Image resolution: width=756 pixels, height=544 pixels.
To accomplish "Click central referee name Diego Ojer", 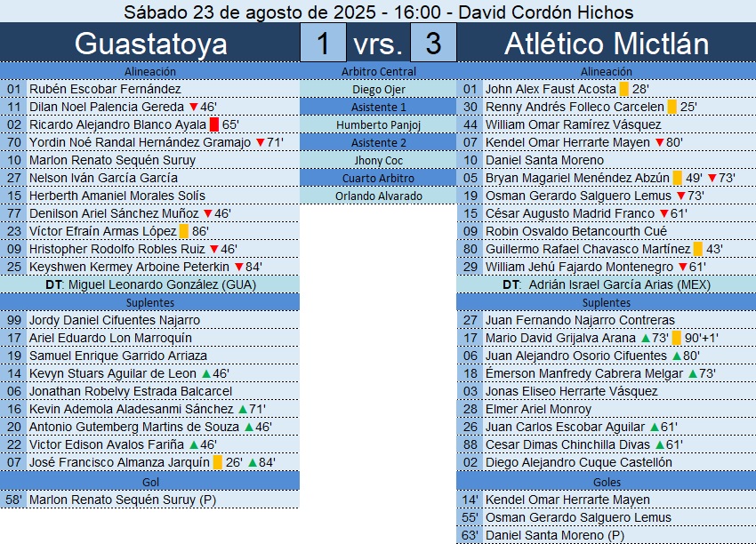I will pos(379,89).
